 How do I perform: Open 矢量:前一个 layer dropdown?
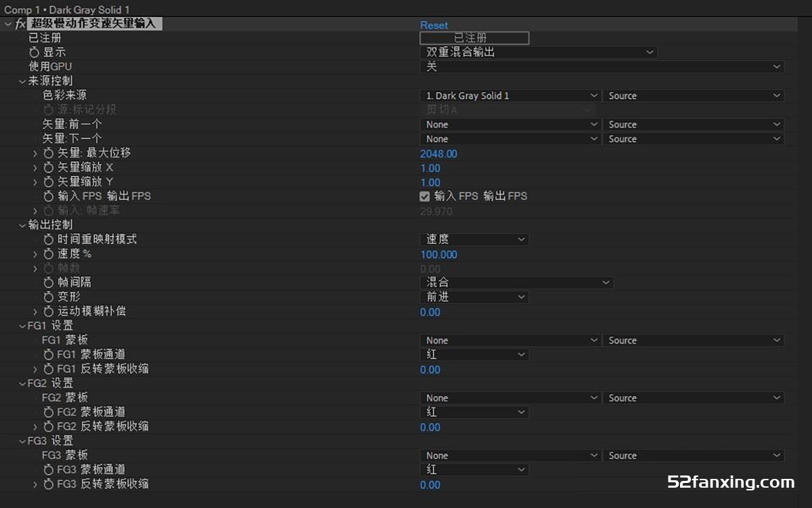[510, 125]
